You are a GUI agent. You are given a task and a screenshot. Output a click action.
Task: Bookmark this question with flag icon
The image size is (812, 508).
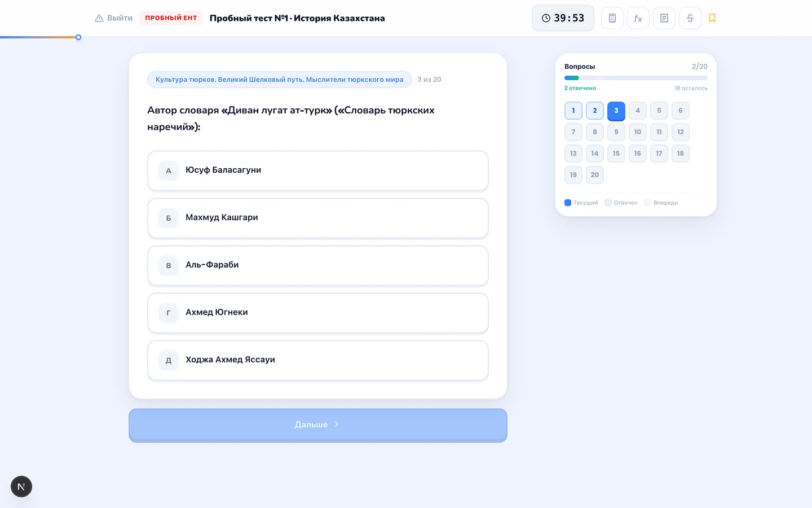[712, 18]
